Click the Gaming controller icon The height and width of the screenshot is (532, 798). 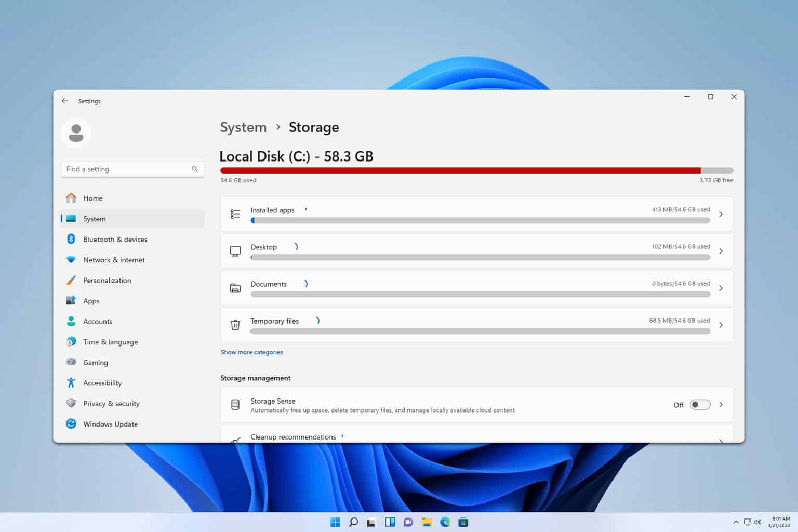(71, 362)
